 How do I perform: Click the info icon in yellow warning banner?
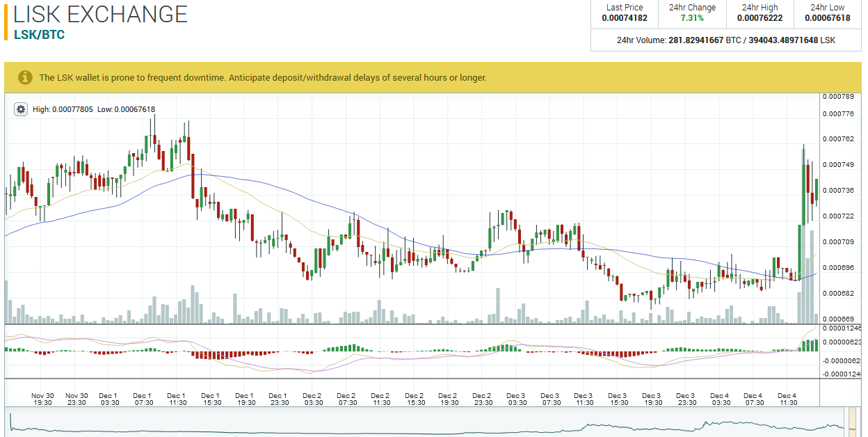click(25, 77)
